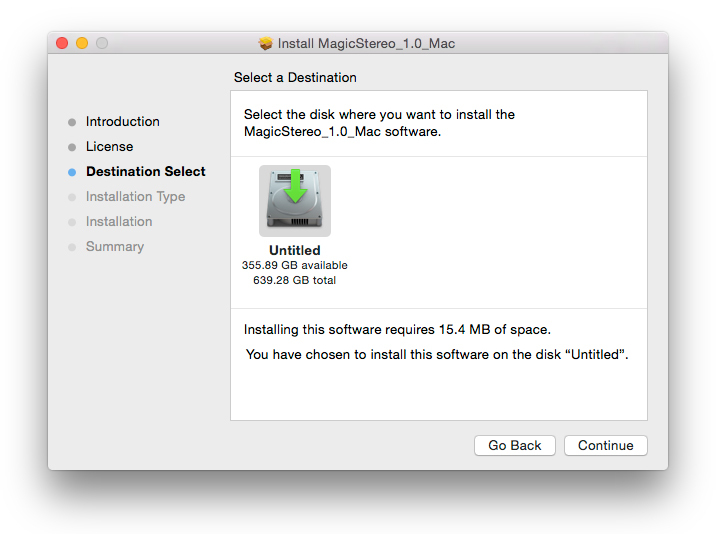Click the installer package icon in title bar
Image resolution: width=720 pixels, height=534 pixels.
click(265, 43)
